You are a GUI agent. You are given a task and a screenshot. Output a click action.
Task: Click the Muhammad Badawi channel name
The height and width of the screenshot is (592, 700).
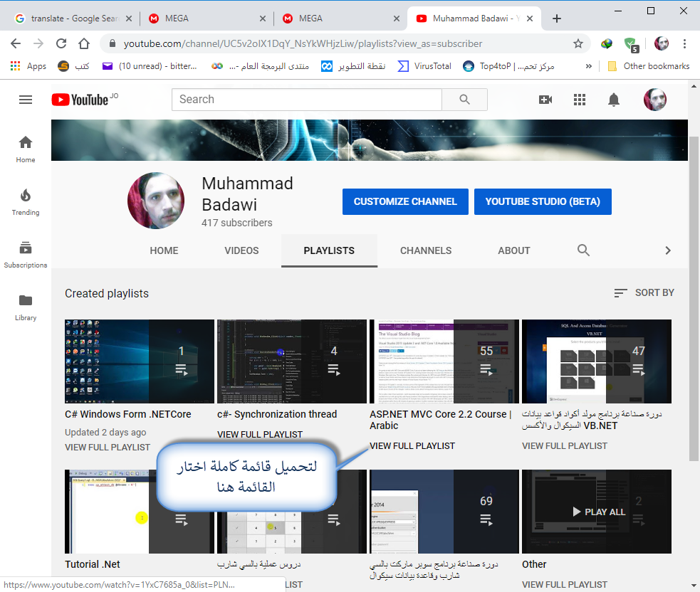[x=247, y=194]
